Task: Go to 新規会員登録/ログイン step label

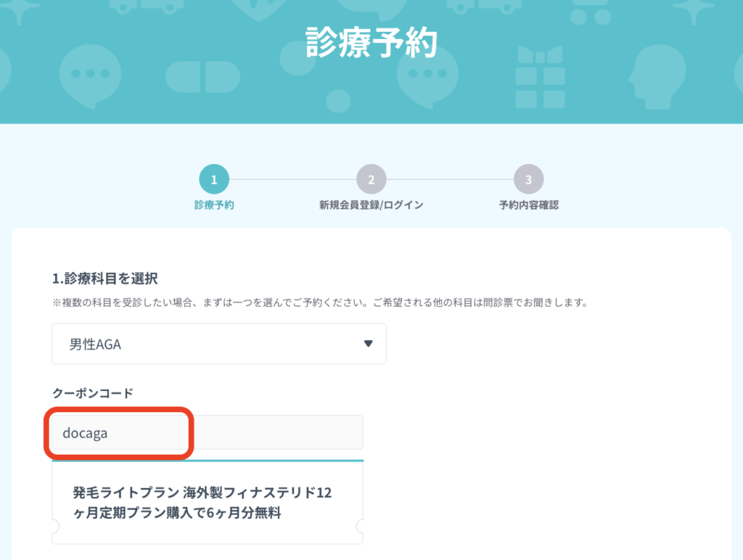Action: point(371,205)
